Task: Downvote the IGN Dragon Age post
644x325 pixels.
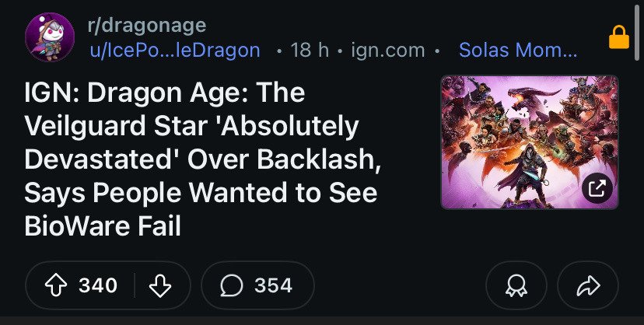Action: 159,285
